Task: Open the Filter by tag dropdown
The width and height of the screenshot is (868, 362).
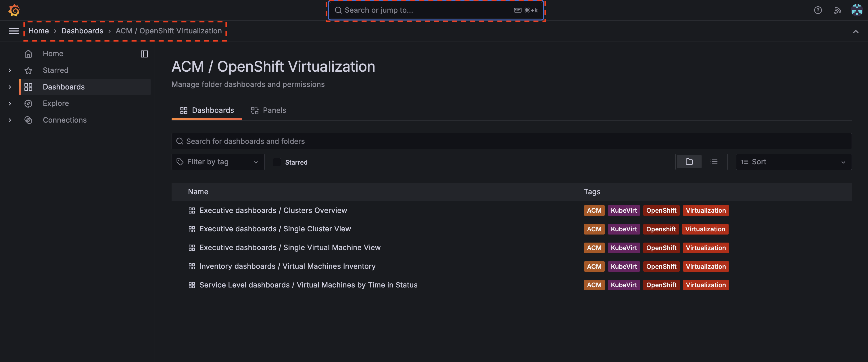Action: (x=218, y=162)
